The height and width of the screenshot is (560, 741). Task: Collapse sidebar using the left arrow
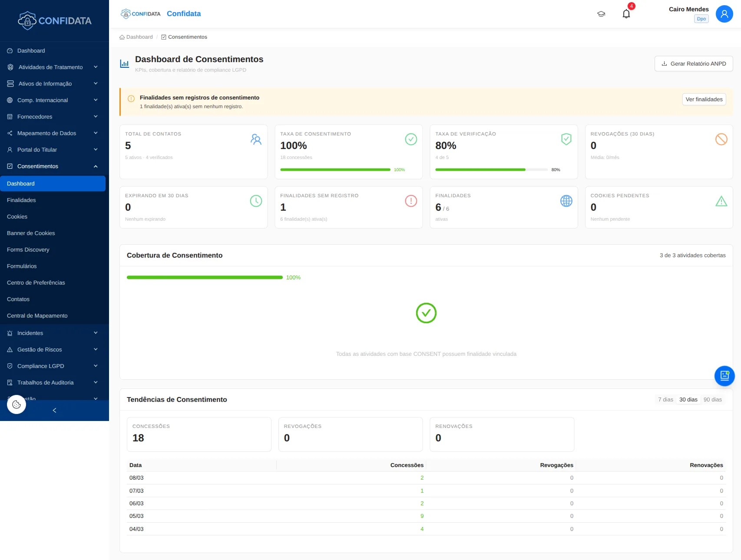54,411
